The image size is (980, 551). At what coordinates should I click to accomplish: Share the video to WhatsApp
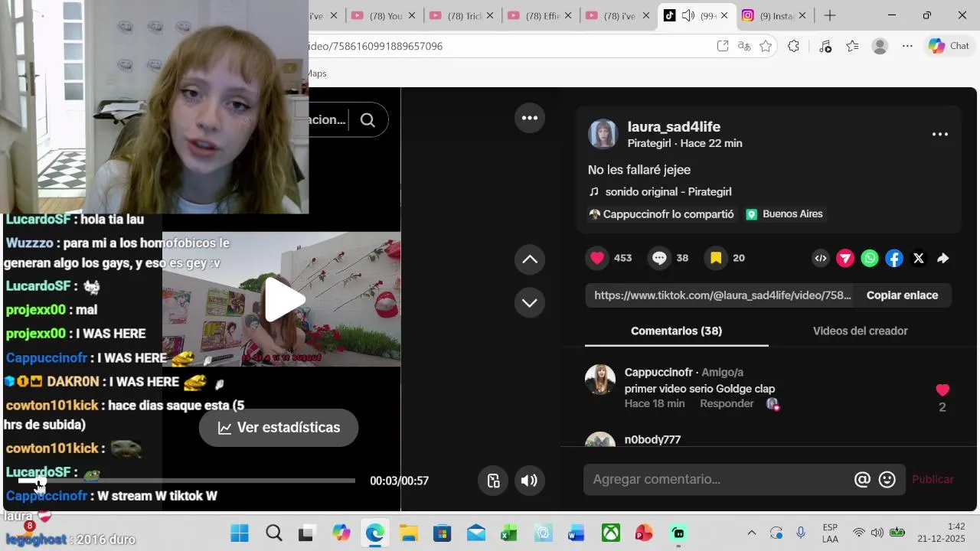pyautogui.click(x=870, y=259)
